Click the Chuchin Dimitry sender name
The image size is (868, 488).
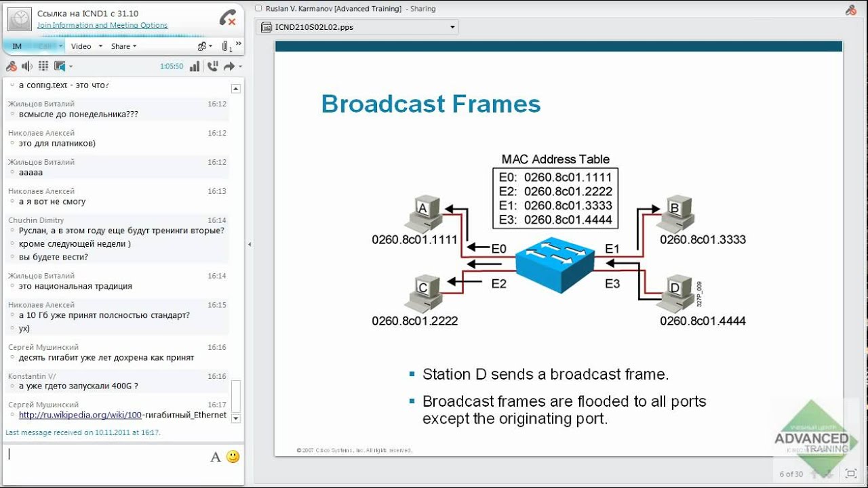pyautogui.click(x=36, y=220)
